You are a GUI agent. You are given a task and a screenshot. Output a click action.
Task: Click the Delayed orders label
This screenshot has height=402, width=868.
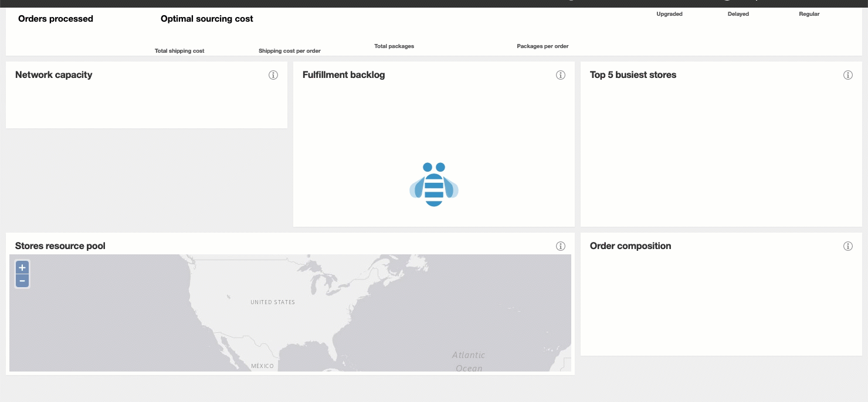[x=738, y=14]
